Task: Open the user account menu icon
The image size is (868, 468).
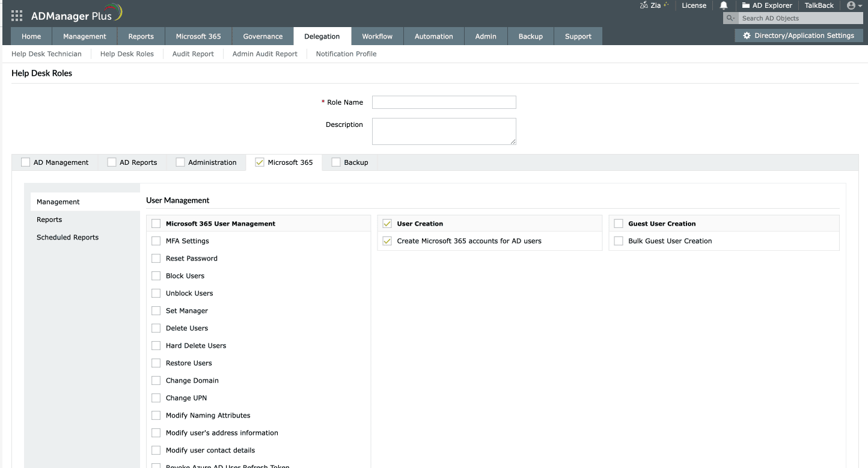Action: (x=852, y=5)
